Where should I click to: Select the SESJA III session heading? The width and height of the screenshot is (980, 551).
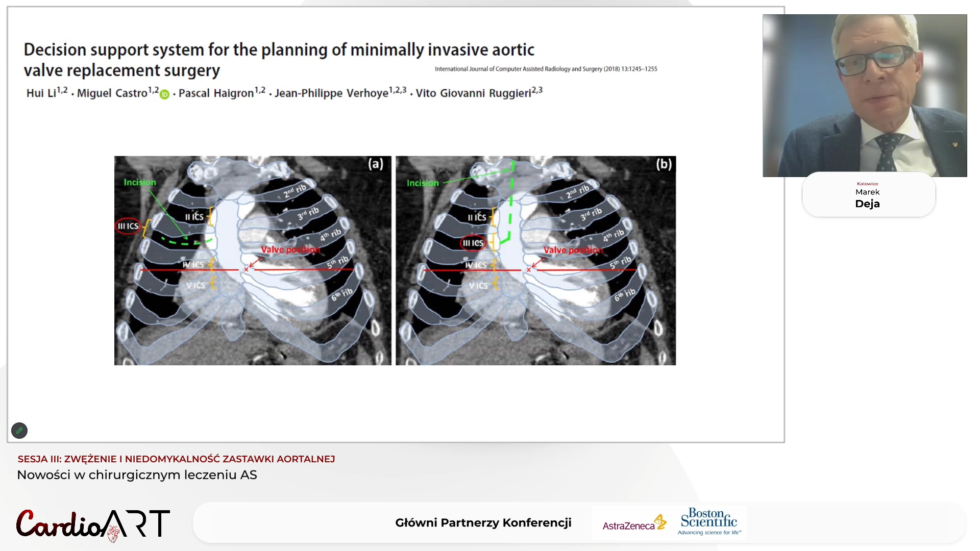pyautogui.click(x=176, y=459)
